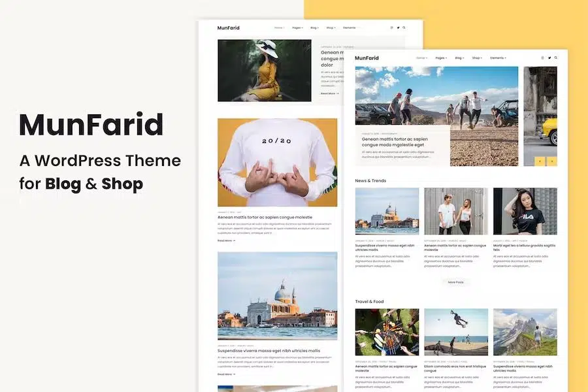Click the More Posts button under News & Trends
Viewport: 588px width, 392px height.
455,282
